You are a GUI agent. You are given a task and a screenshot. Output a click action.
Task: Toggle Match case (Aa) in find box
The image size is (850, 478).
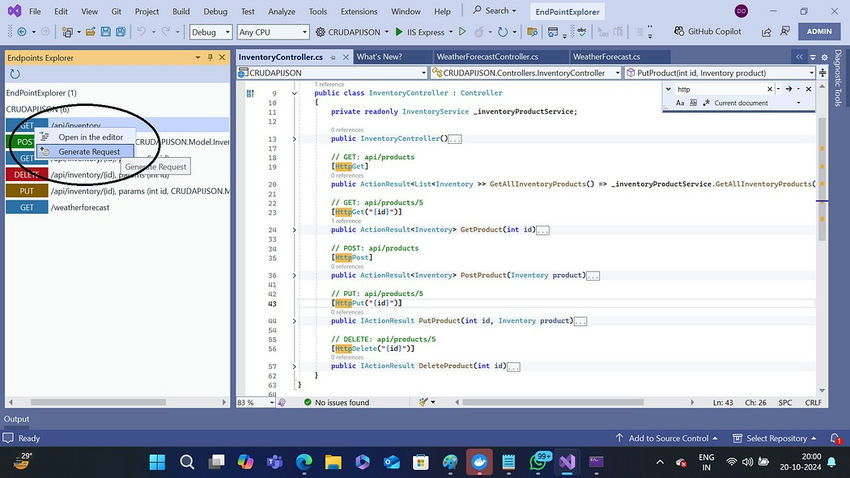point(680,103)
